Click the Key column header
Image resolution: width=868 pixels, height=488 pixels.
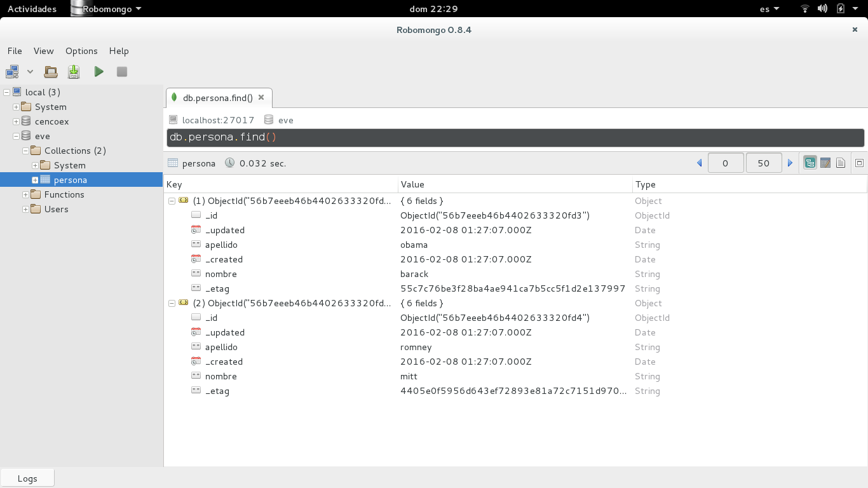pos(281,184)
